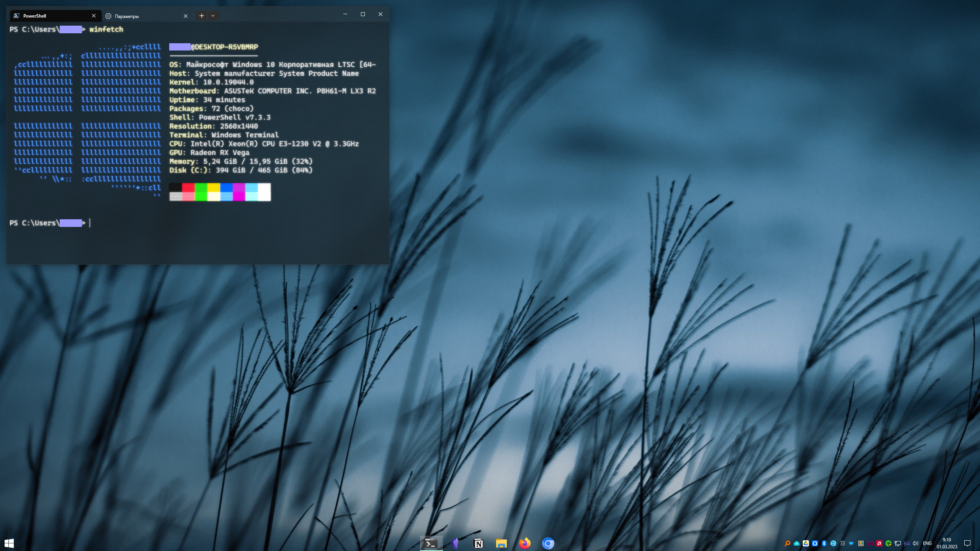Open the Windows Start menu

[9, 543]
